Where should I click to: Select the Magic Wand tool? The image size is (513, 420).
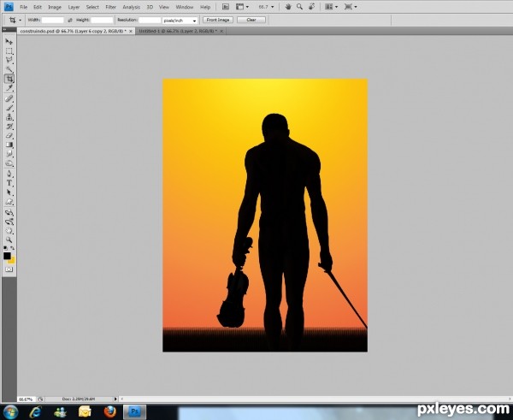(x=9, y=69)
